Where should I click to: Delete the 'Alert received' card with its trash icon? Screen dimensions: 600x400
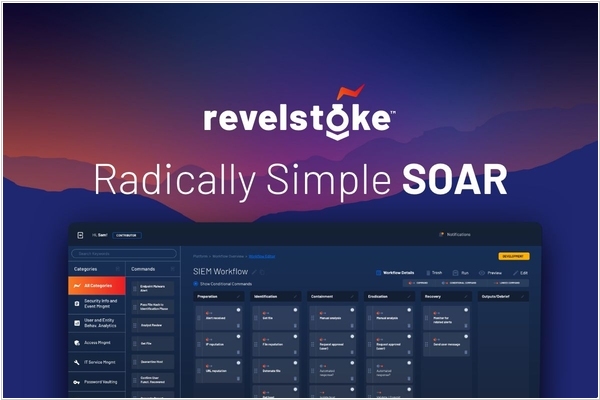click(238, 326)
